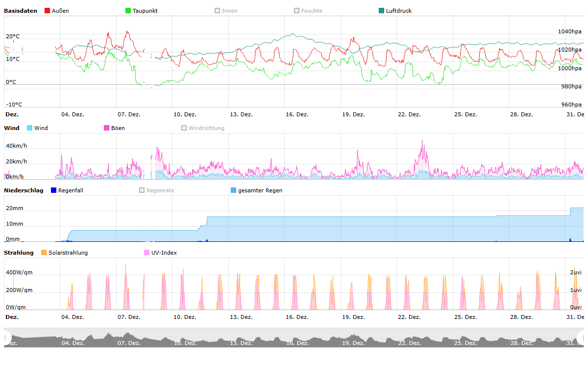Click the red Außen legend swatch
The height and width of the screenshot is (368, 588).
click(x=48, y=11)
